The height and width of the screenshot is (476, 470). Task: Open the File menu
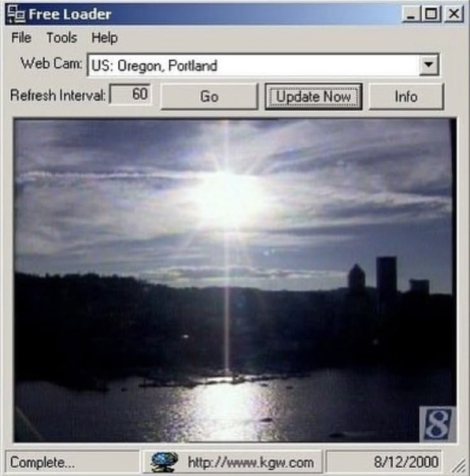21,38
